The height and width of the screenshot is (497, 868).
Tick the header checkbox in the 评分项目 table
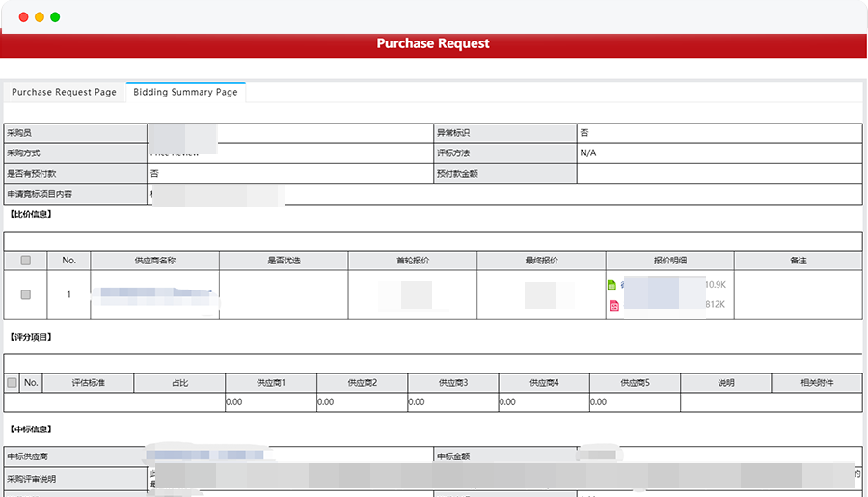(13, 383)
